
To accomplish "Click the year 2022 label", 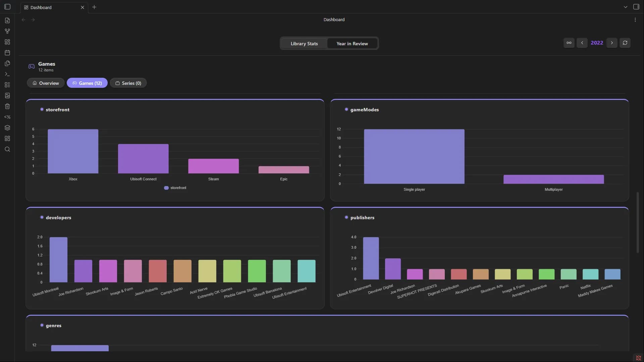I will pyautogui.click(x=597, y=43).
